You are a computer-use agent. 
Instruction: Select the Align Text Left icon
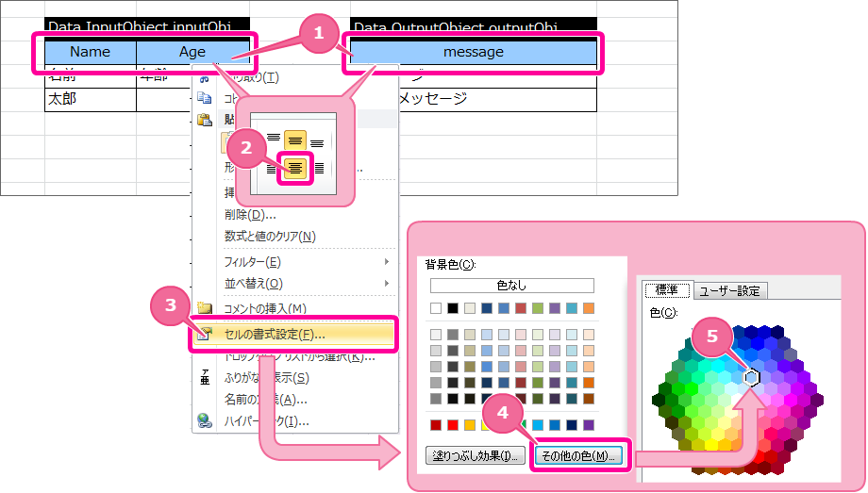272,168
